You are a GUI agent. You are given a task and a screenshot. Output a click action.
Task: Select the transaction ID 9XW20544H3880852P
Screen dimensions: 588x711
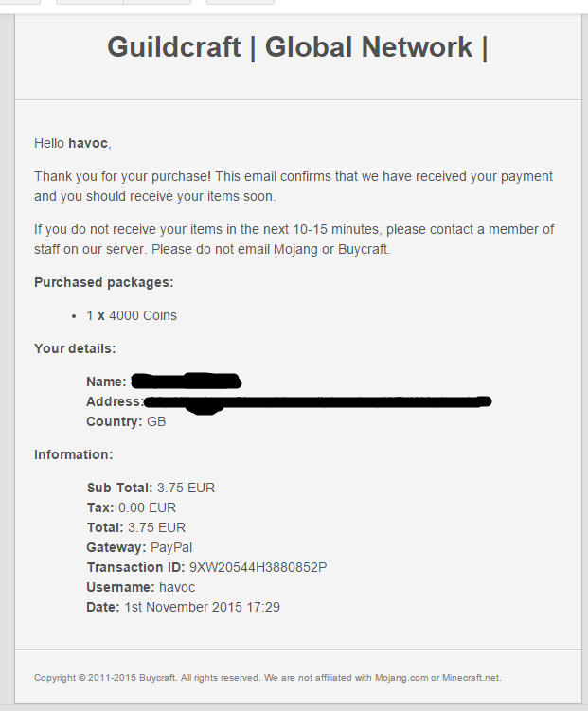(x=258, y=567)
